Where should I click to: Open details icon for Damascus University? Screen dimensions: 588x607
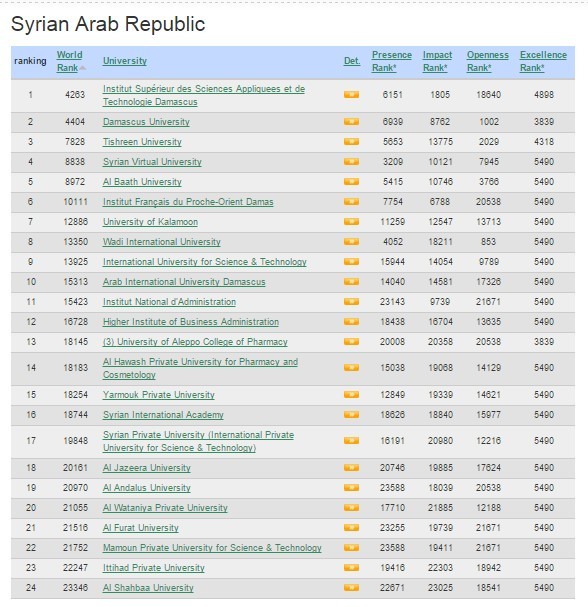point(351,122)
